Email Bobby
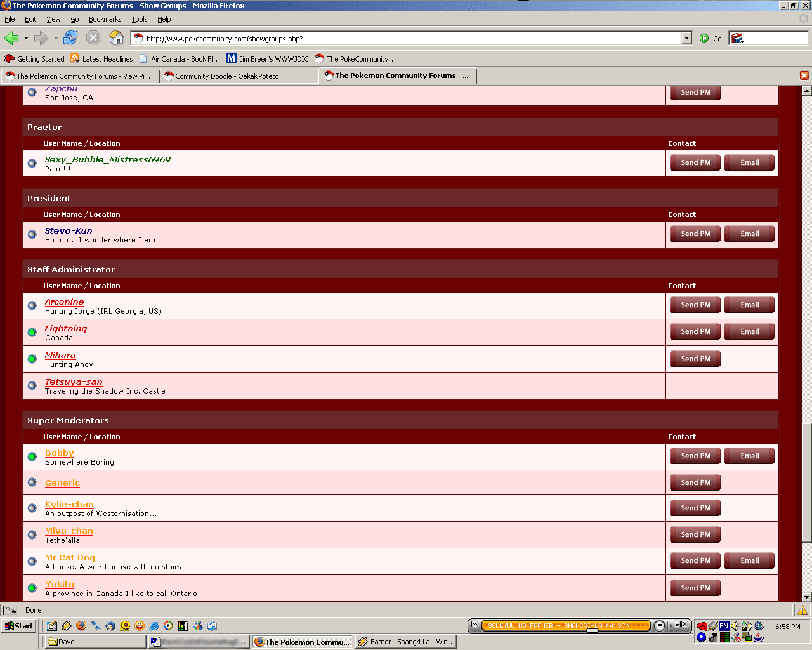812x650 pixels. (x=749, y=456)
